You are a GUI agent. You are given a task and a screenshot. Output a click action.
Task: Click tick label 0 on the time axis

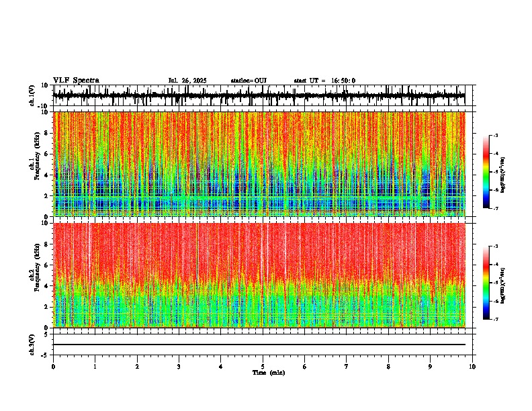53,367
